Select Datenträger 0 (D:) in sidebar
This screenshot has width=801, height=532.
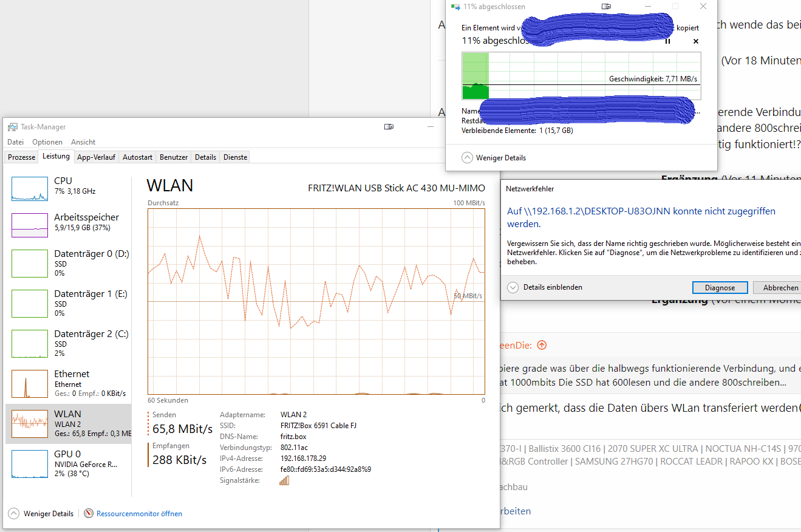(x=69, y=262)
